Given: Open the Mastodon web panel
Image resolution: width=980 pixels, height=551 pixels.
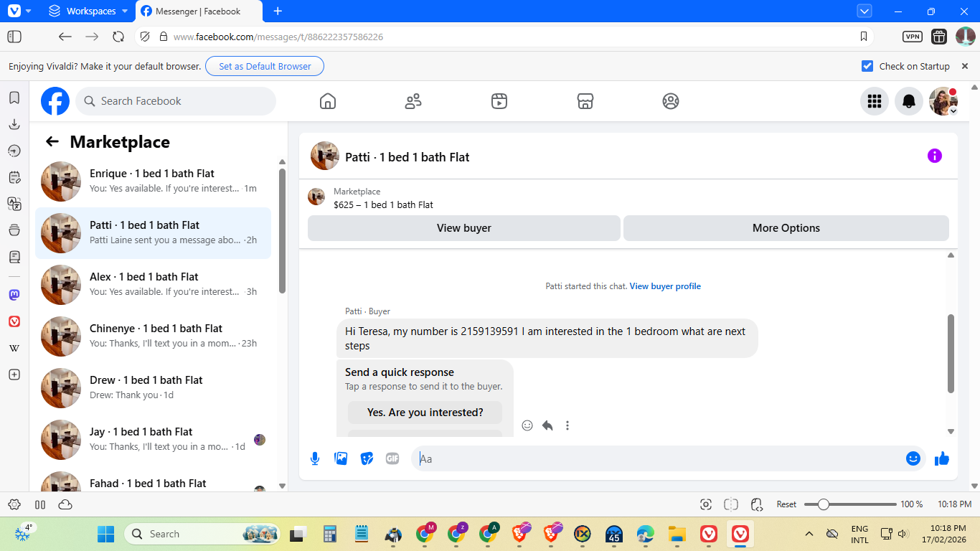Looking at the screenshot, I should pos(14,295).
